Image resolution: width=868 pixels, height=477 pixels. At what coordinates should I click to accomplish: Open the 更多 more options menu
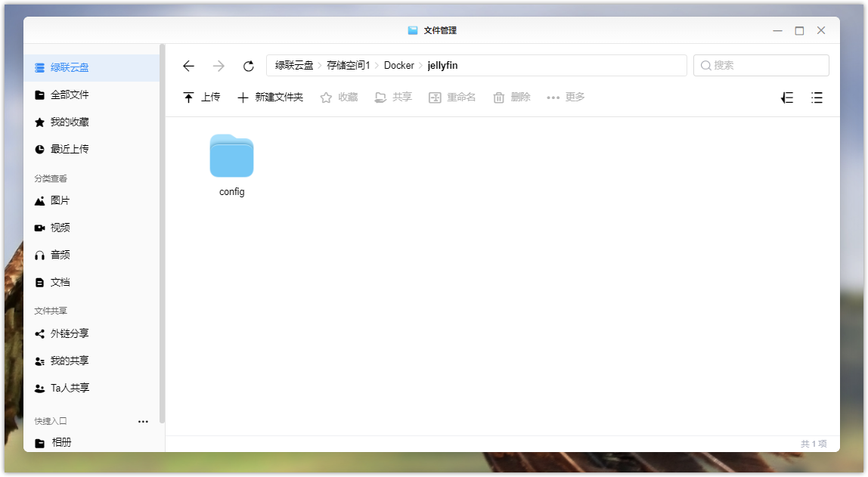pos(566,98)
